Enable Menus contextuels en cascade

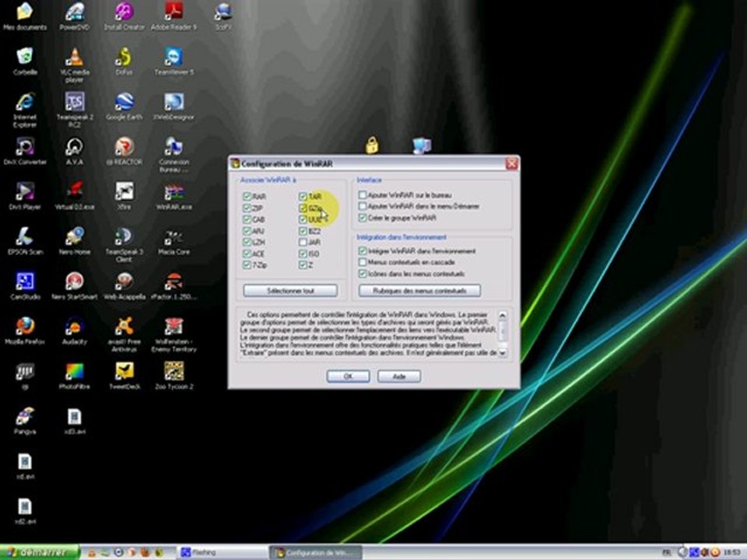click(363, 262)
